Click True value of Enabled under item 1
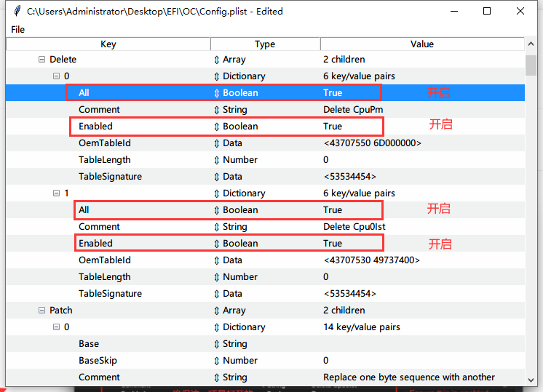Image resolution: width=543 pixels, height=392 pixels. click(333, 244)
